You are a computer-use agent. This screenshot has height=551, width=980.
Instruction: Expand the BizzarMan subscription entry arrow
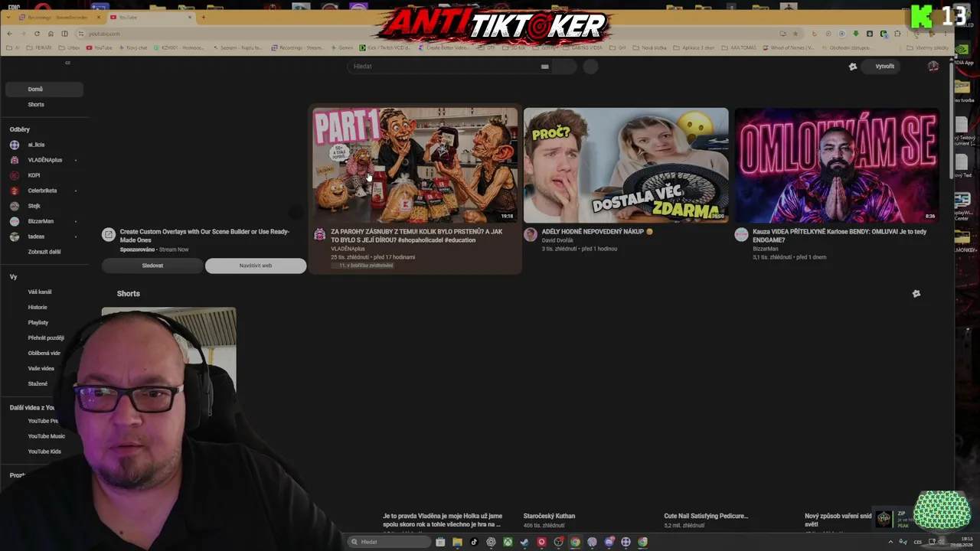[x=75, y=221]
